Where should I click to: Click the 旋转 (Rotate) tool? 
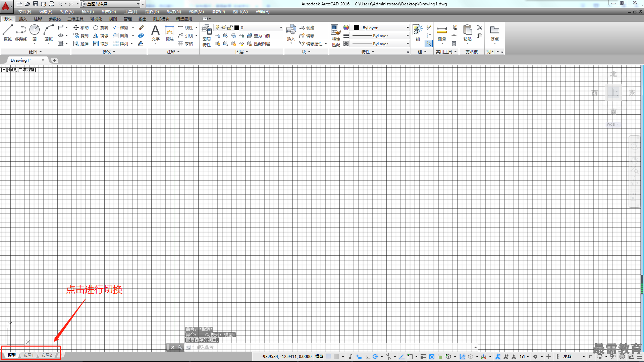click(101, 27)
